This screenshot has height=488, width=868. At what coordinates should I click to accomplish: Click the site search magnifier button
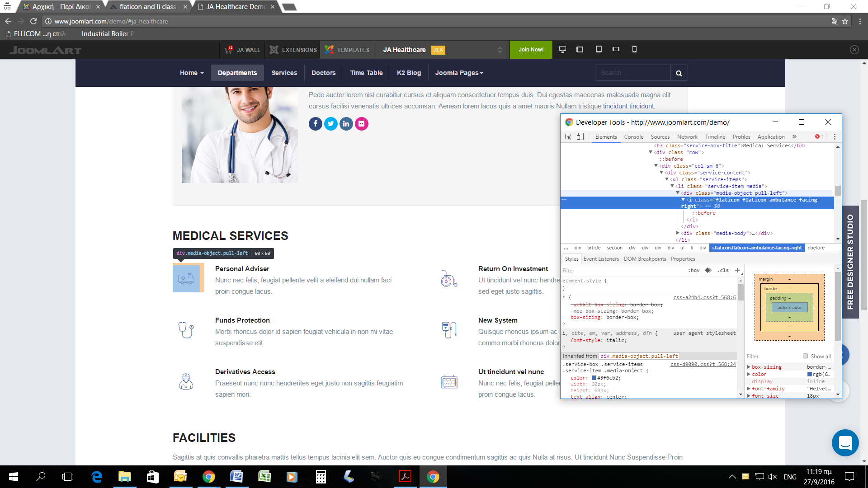679,73
